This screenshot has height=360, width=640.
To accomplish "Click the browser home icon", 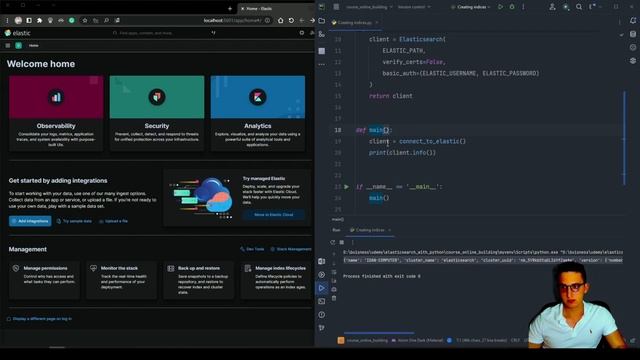I will pos(280,20).
